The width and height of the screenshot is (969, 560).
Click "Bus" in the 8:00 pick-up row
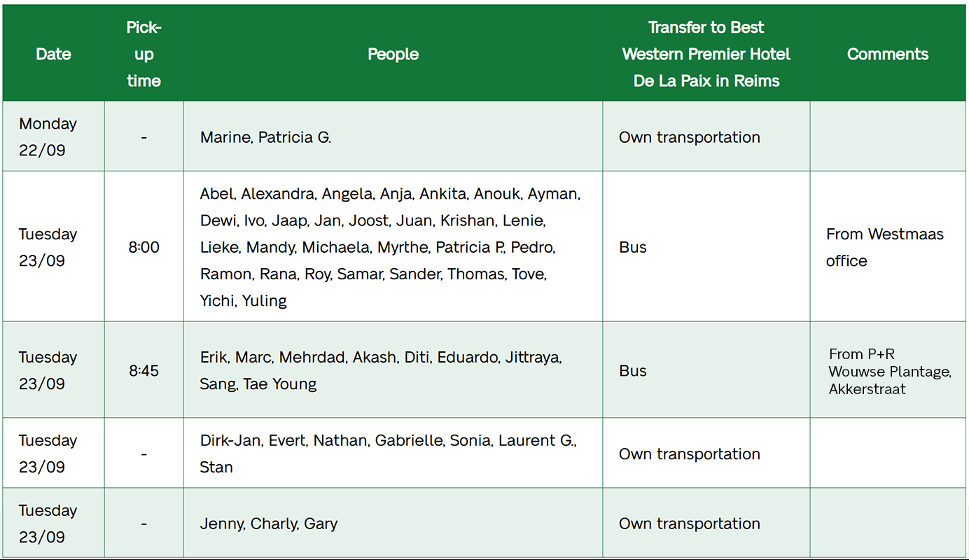pos(633,247)
